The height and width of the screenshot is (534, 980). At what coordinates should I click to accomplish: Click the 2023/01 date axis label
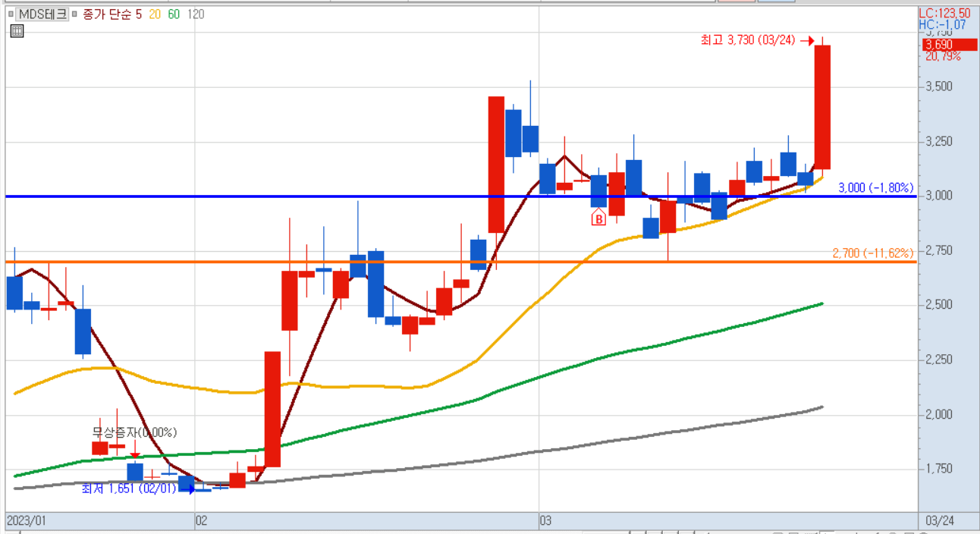point(27,521)
